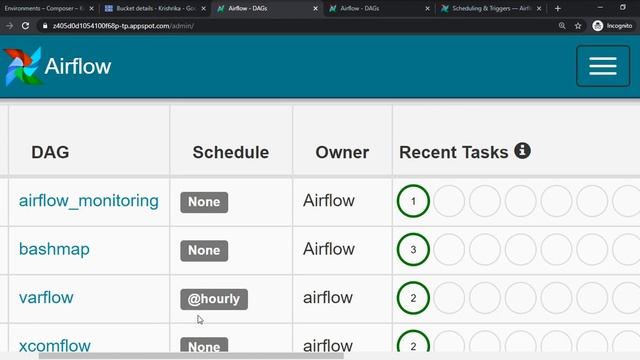Click the Schedule column header
Viewport: 640px width, 360px height.
point(231,152)
